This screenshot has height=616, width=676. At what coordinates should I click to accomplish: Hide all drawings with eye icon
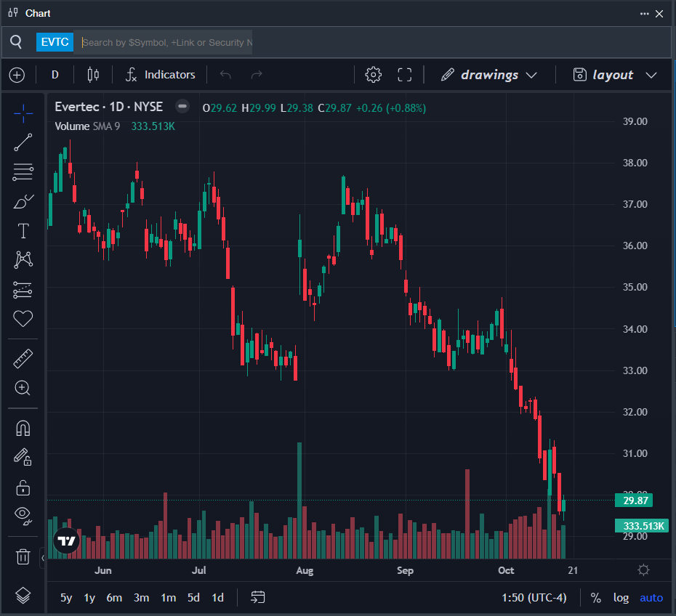23,516
